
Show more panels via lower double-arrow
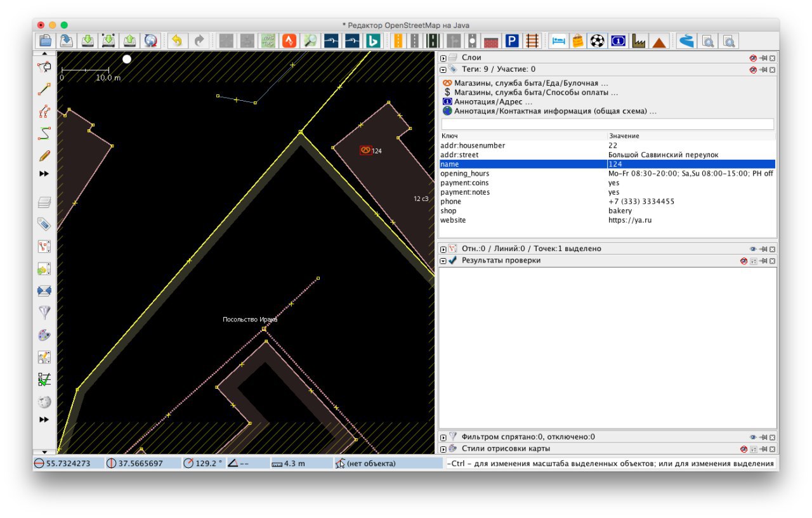click(x=44, y=420)
